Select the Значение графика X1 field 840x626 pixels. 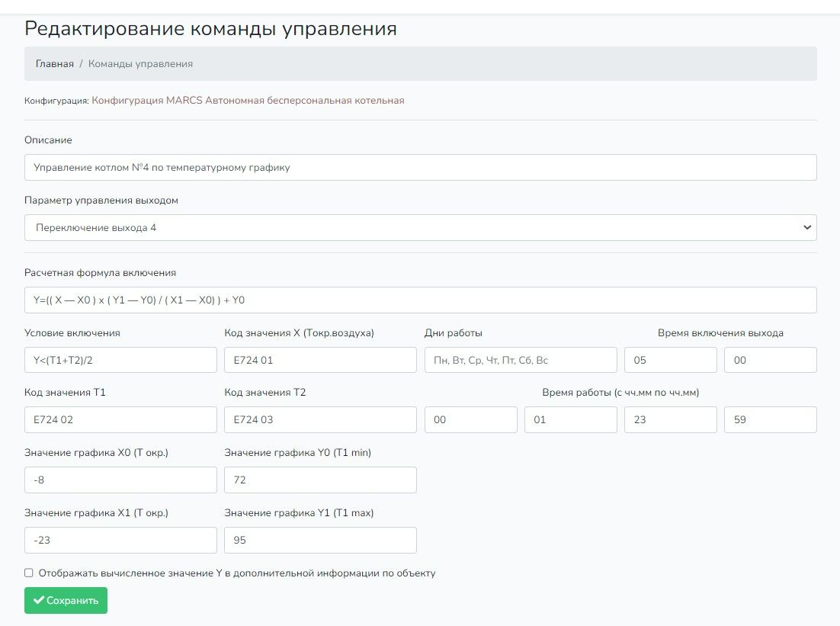pyautogui.click(x=120, y=540)
